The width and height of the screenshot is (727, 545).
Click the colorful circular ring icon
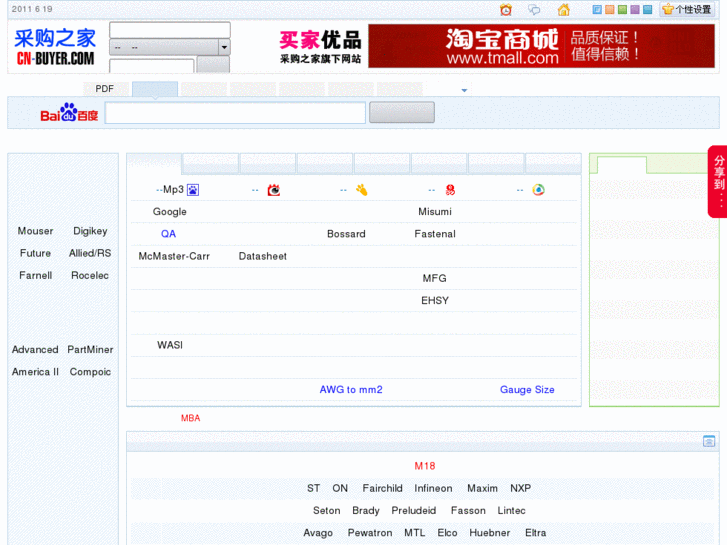point(538,190)
